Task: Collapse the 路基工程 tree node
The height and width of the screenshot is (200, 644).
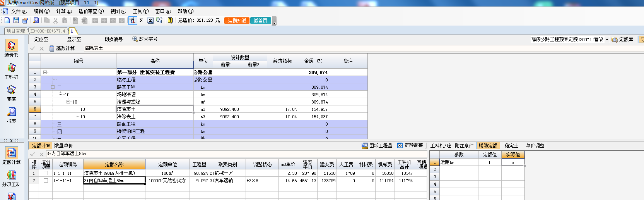Action: click(x=53, y=87)
